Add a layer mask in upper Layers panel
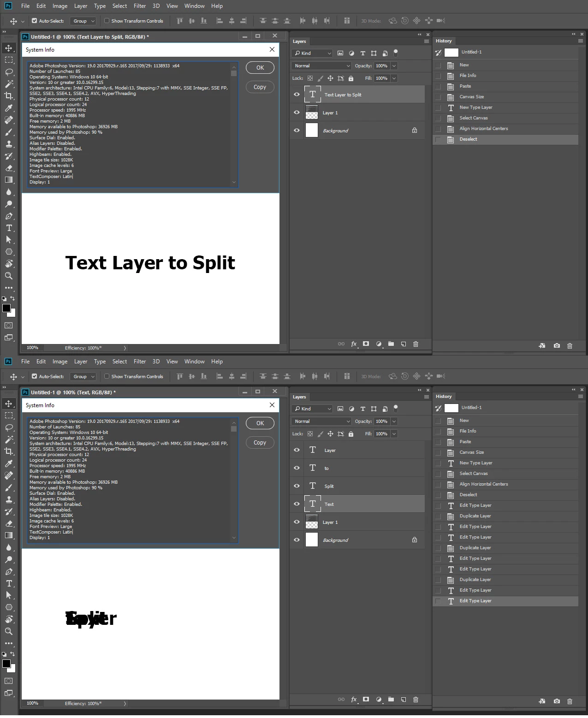Viewport: 588px width, 718px height. tap(366, 344)
